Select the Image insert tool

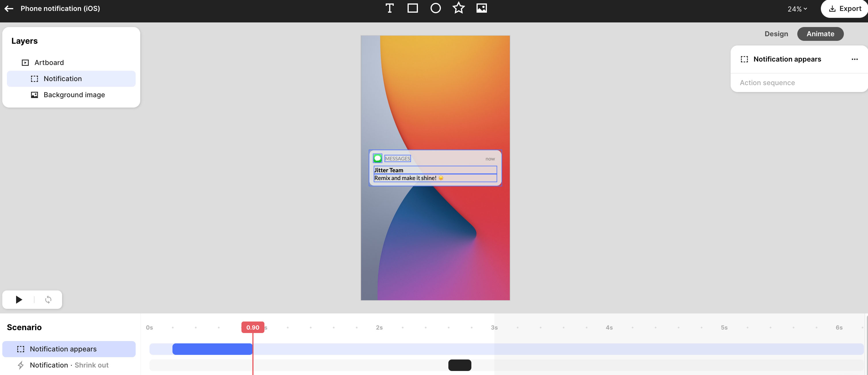click(x=481, y=8)
